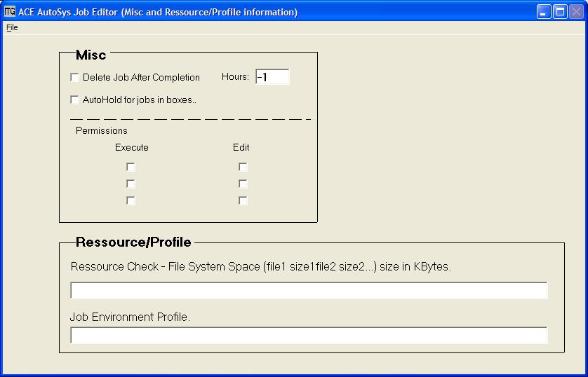Click the 'Hours:' label
588x377 pixels.
coord(235,77)
